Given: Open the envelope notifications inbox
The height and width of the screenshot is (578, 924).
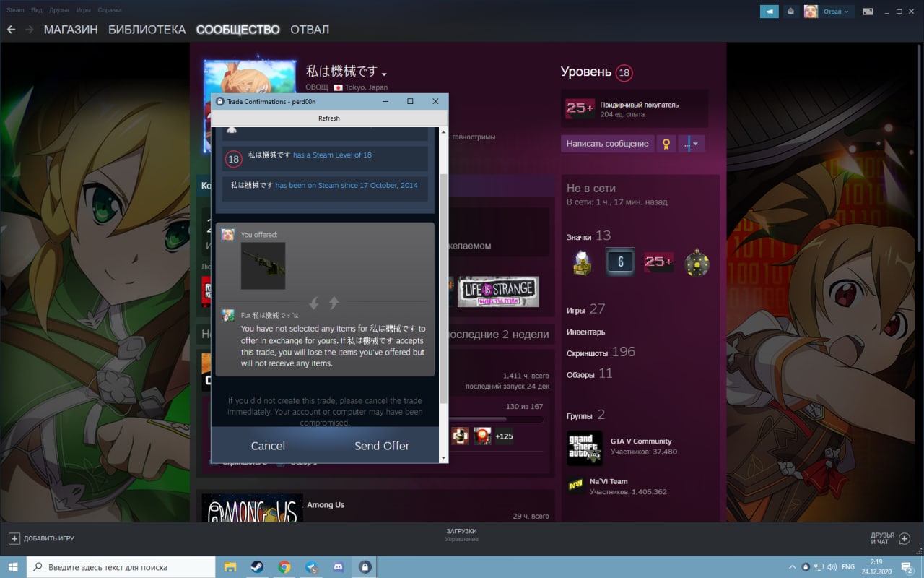Looking at the screenshot, I should pos(790,11).
